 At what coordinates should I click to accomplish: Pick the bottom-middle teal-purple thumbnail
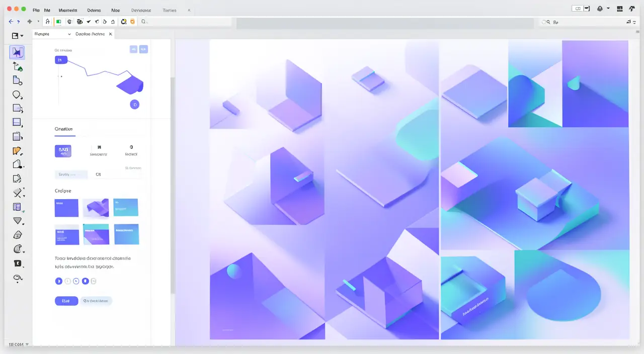coord(96,234)
